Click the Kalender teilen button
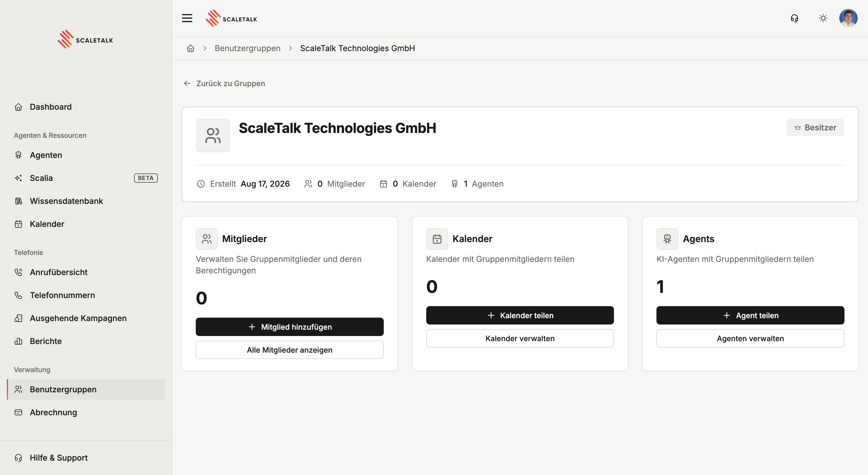This screenshot has height=475, width=868. pyautogui.click(x=520, y=316)
